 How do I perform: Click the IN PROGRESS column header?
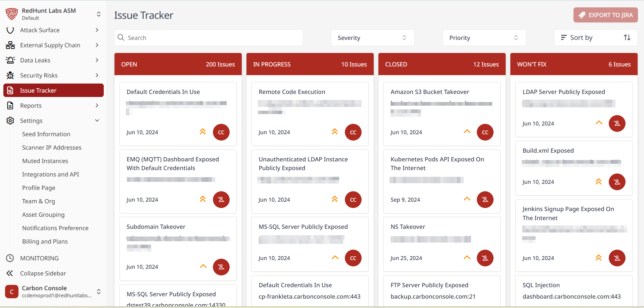tap(310, 64)
